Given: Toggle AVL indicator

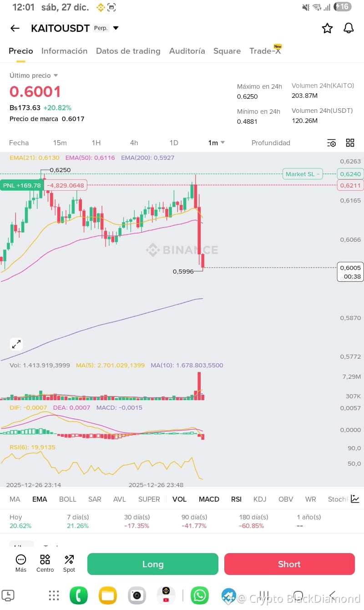Looking at the screenshot, I should coord(120,499).
